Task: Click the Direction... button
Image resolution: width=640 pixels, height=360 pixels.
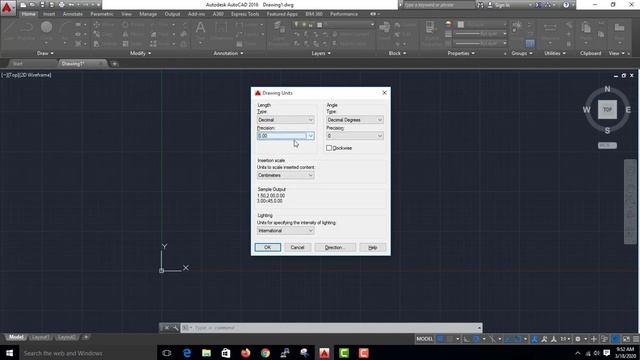Action: [x=335, y=247]
